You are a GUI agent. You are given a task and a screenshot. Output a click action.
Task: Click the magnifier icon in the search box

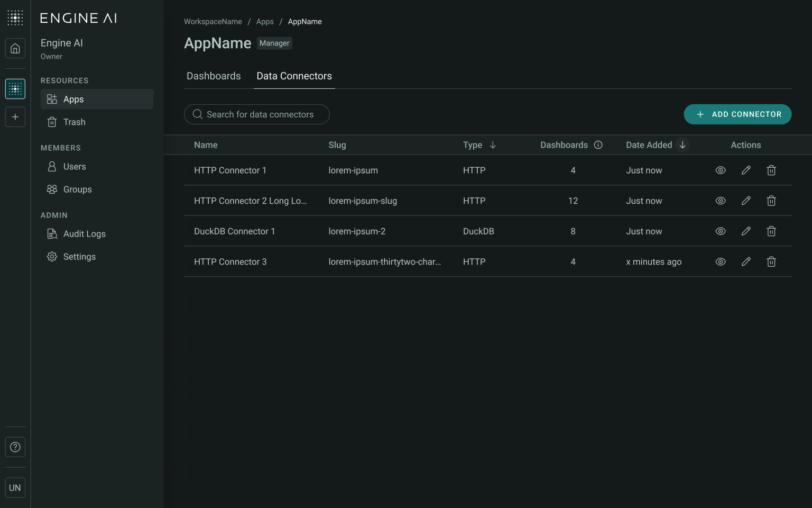(x=198, y=114)
